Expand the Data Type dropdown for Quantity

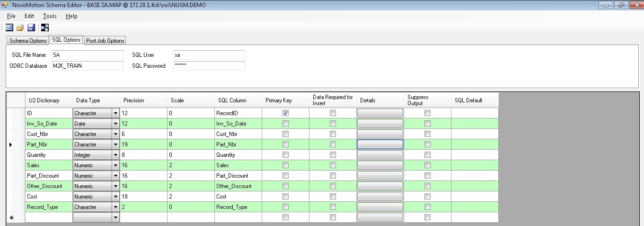click(x=115, y=155)
